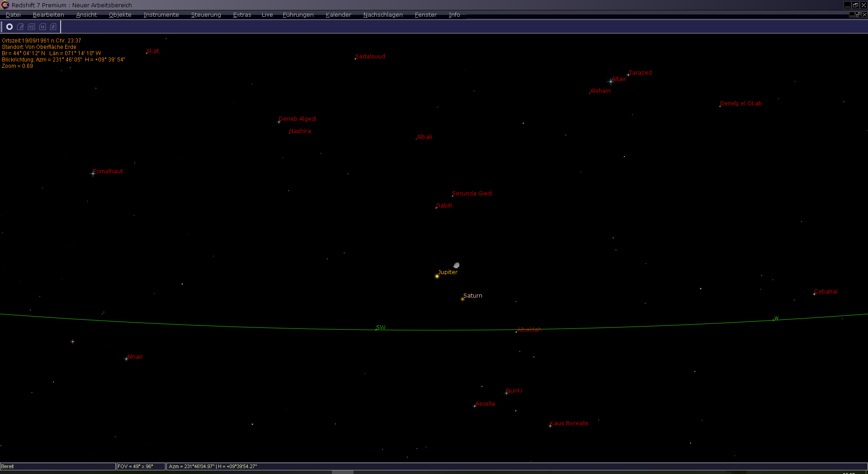Screen dimensions: 868x474
Task: Click the Redshift app logo in title bar
Action: pyautogui.click(x=5, y=5)
